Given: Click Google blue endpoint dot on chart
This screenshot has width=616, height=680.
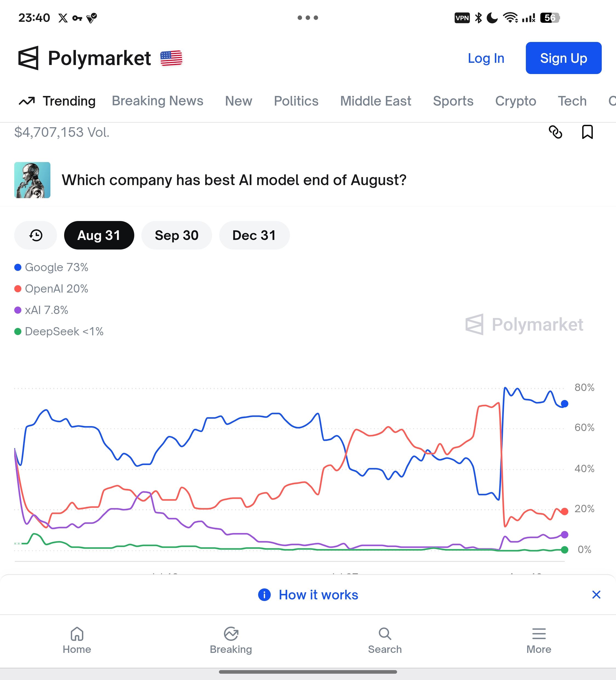Looking at the screenshot, I should pyautogui.click(x=564, y=403).
